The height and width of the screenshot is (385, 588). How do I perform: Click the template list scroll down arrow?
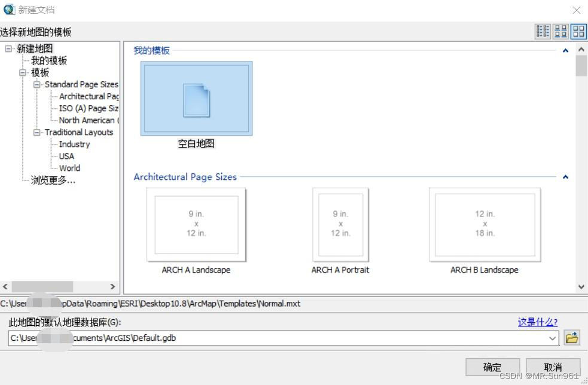coord(581,287)
